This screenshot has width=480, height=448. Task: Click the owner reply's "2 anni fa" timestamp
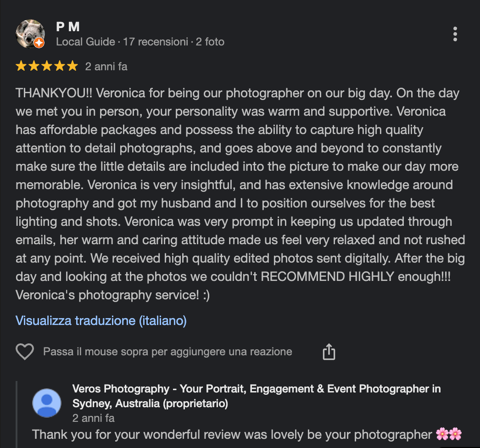point(93,418)
